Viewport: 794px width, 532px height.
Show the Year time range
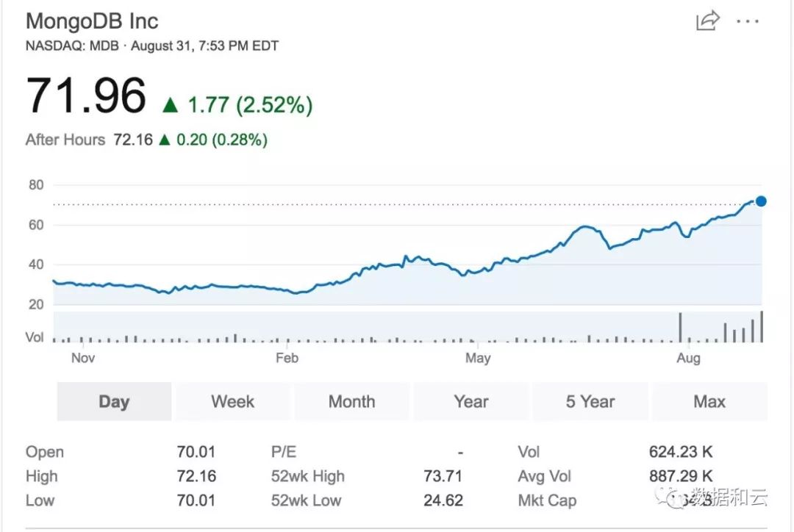[x=471, y=401]
